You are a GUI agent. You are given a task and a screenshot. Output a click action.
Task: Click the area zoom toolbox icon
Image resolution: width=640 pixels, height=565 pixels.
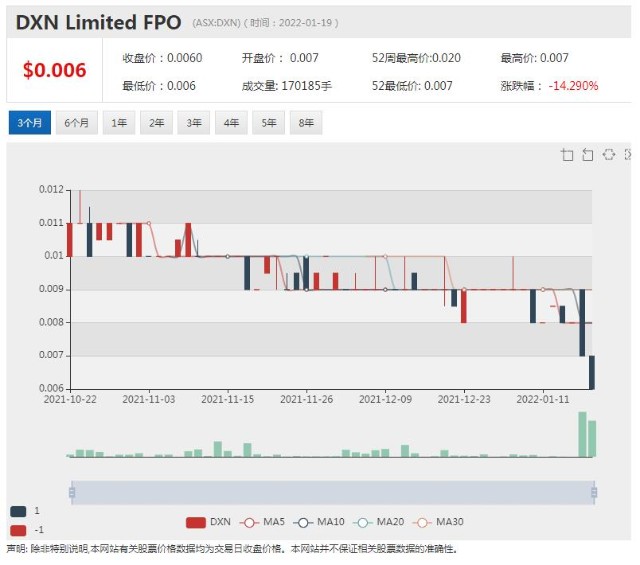567,155
